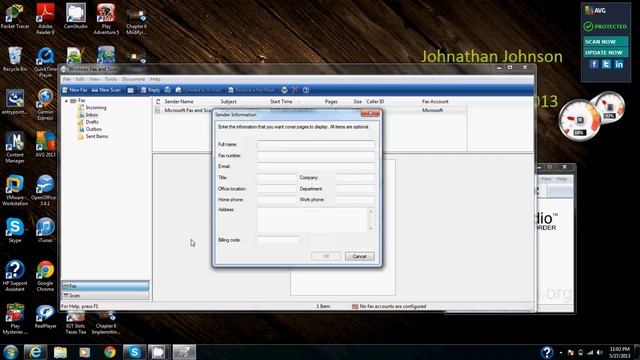Switch to the Fax view button
Viewport: 640px width, 360px height.
(105, 286)
